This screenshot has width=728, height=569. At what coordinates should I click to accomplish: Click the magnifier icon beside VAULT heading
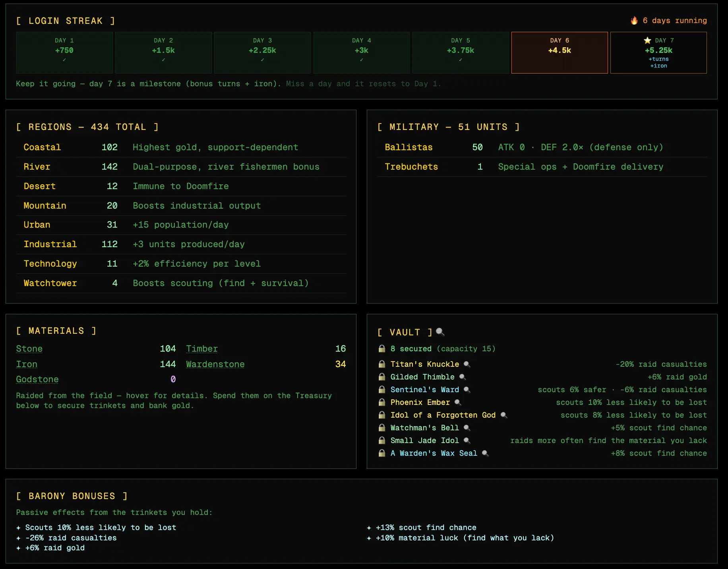440,332
